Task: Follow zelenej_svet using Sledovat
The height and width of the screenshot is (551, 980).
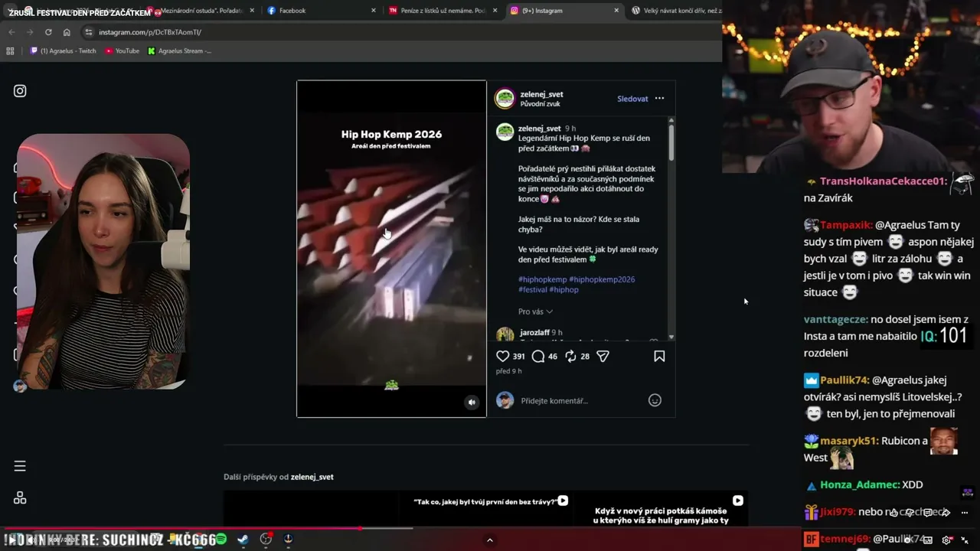Action: pos(632,99)
